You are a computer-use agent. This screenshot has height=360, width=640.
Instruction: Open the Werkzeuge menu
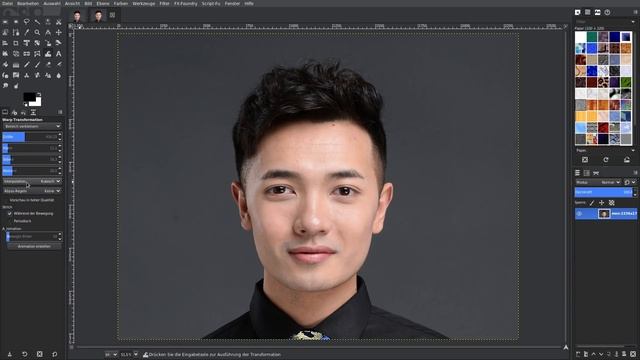(144, 3)
